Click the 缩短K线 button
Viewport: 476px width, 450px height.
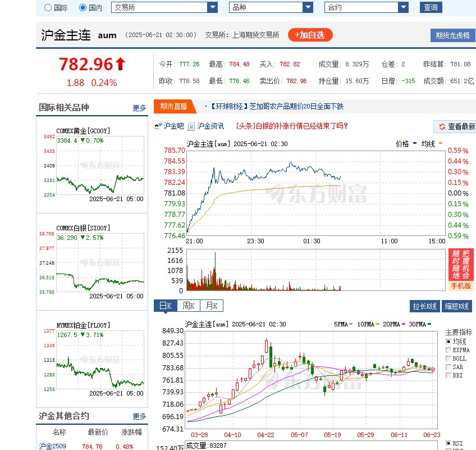(x=457, y=306)
